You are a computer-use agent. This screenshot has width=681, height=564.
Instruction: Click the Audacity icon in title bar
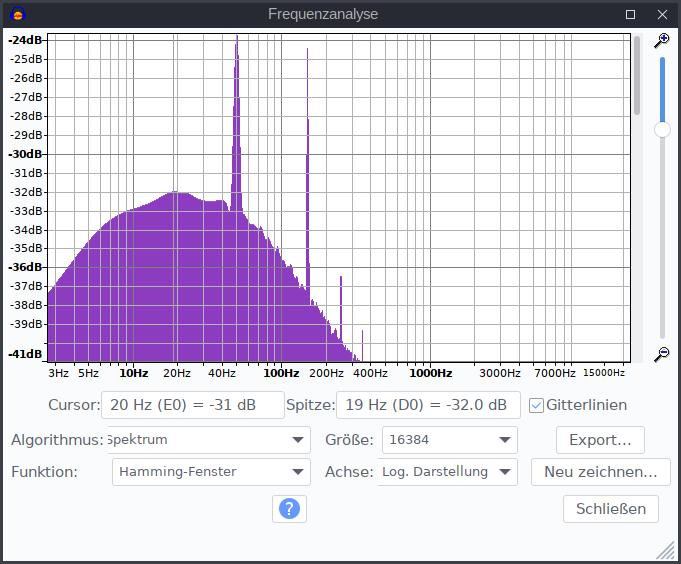click(18, 15)
